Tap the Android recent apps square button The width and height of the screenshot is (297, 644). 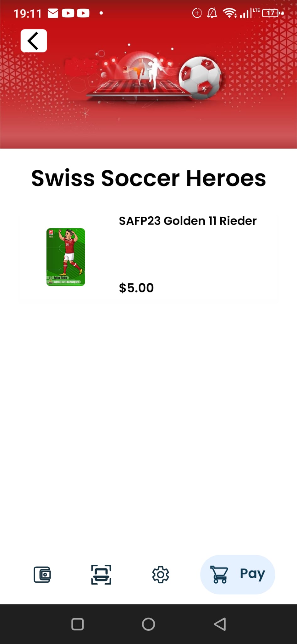pyautogui.click(x=78, y=624)
